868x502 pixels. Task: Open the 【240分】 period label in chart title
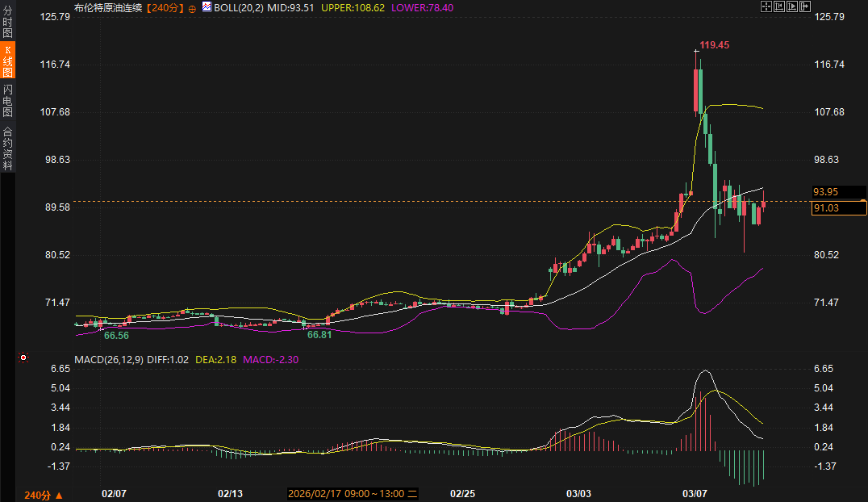[x=165, y=7]
